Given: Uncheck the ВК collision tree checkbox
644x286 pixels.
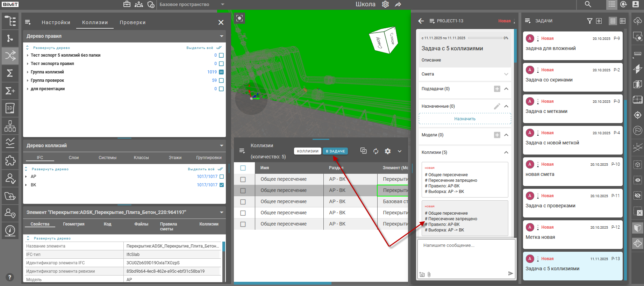Looking at the screenshot, I should [221, 185].
